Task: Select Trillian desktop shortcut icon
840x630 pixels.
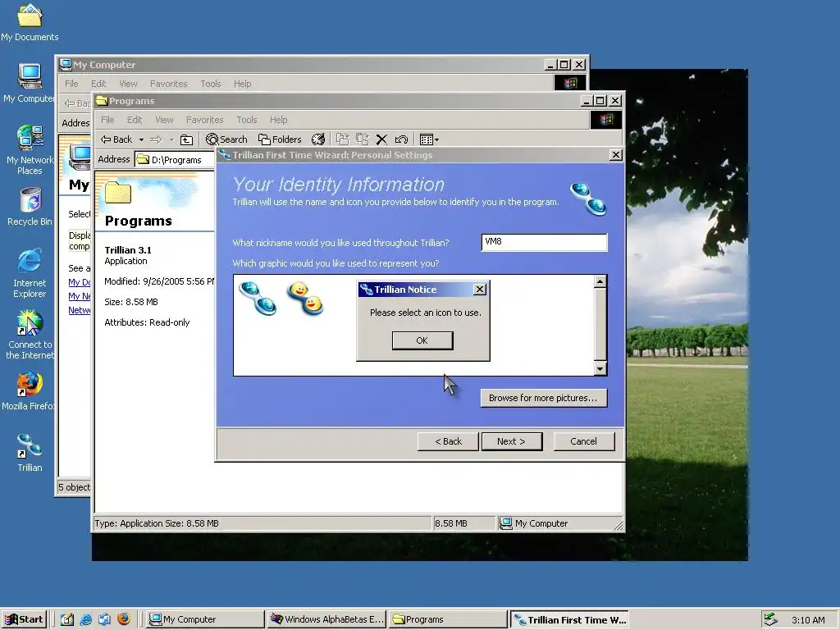Action: coord(30,453)
